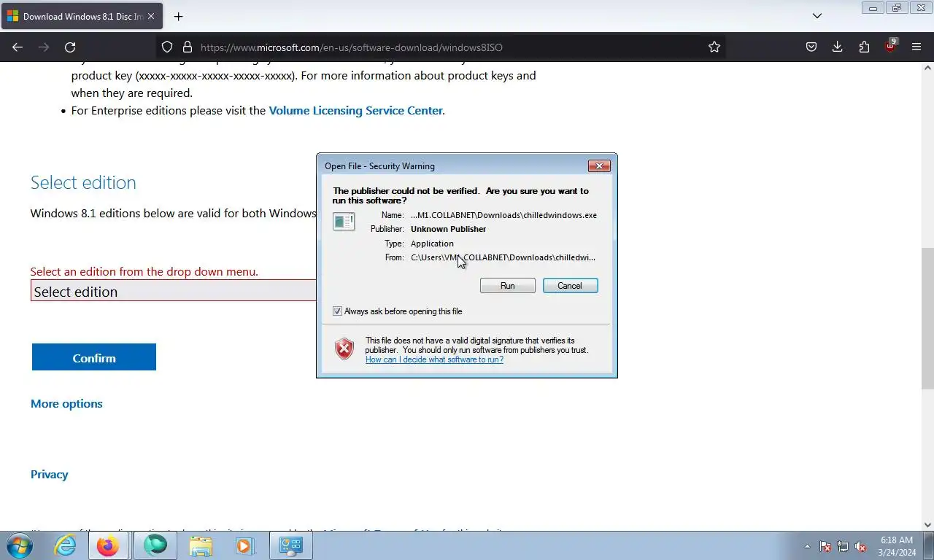Click the blue Confirm button
The height and width of the screenshot is (560, 934).
coord(94,357)
